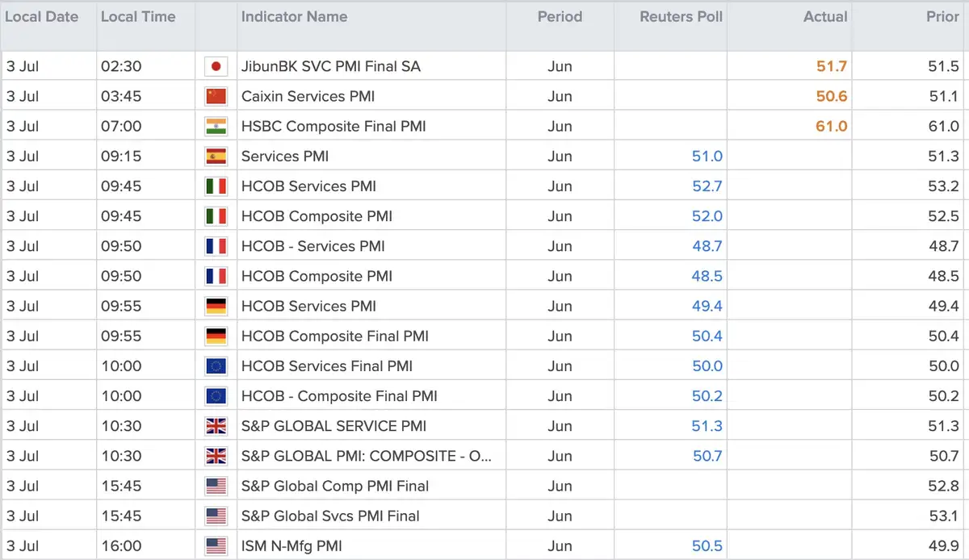Screen dimensions: 969x560
Task: Click the prior value 53.2
Action: (x=944, y=186)
